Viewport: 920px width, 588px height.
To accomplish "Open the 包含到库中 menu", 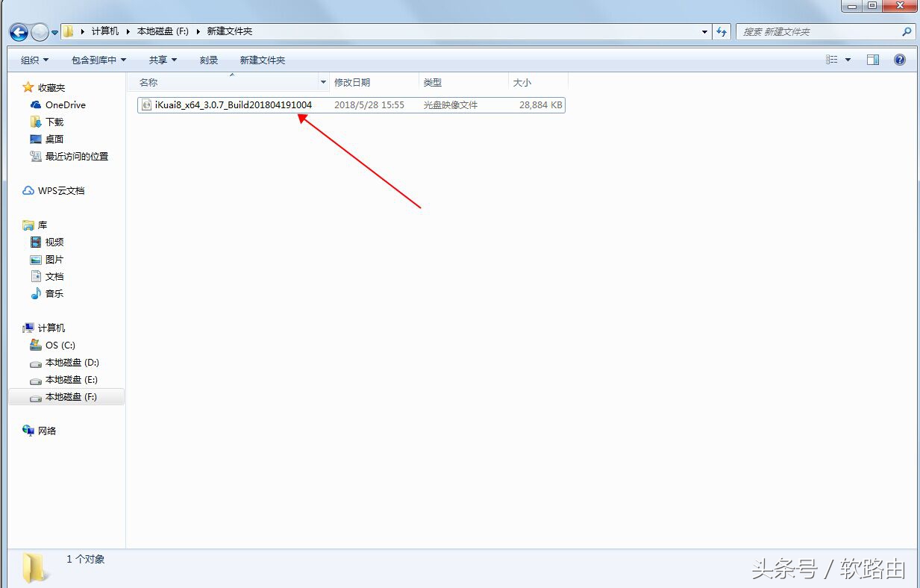I will tap(99, 60).
